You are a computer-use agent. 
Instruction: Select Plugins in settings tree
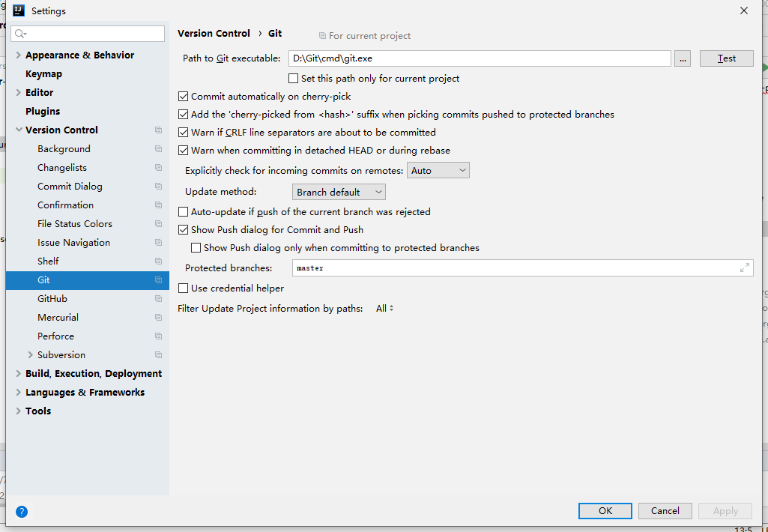pyautogui.click(x=43, y=111)
